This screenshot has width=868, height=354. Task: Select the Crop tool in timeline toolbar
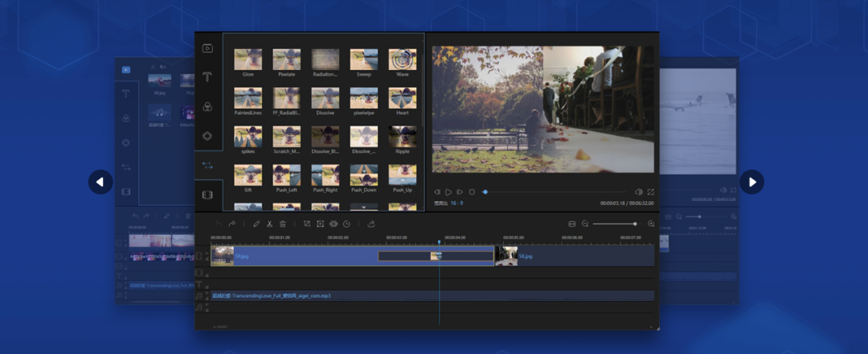pyautogui.click(x=307, y=224)
